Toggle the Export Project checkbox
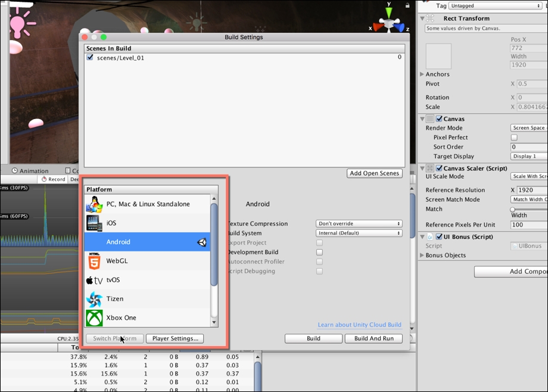This screenshot has width=548, height=392. pos(319,242)
